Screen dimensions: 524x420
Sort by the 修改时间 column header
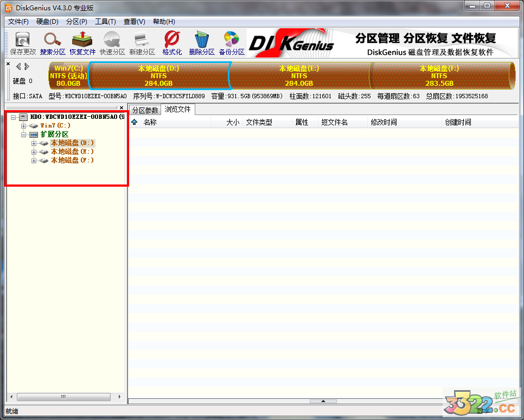click(x=404, y=122)
